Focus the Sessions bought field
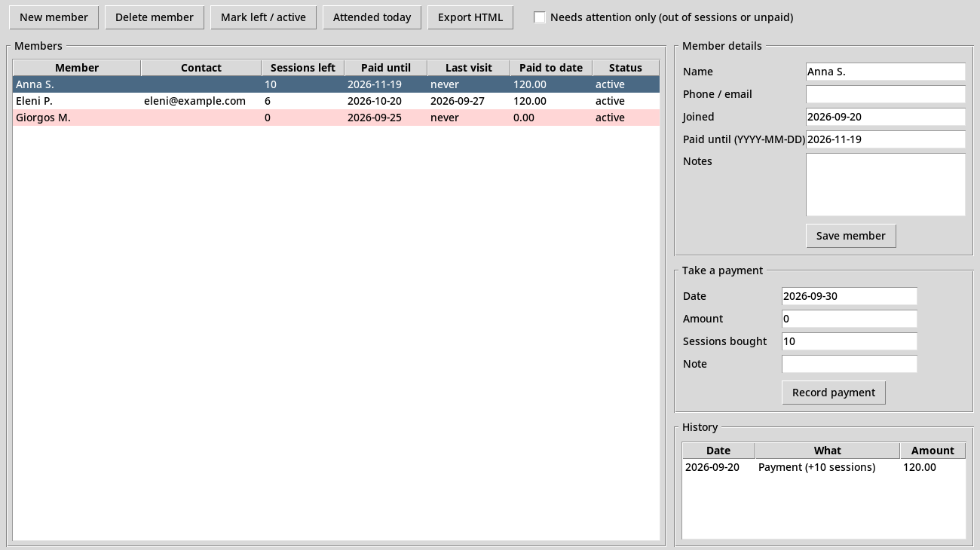The image size is (980, 550). pos(850,341)
